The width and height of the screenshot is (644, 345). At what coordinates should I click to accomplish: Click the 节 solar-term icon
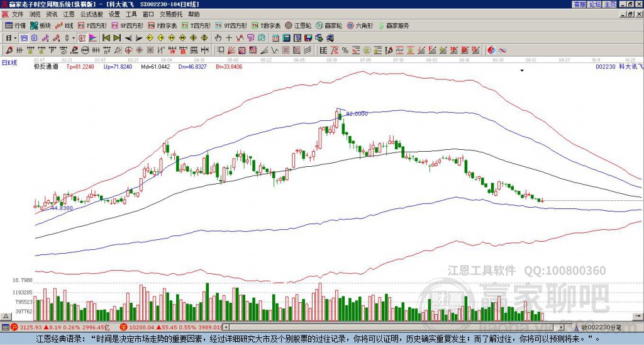(250, 38)
